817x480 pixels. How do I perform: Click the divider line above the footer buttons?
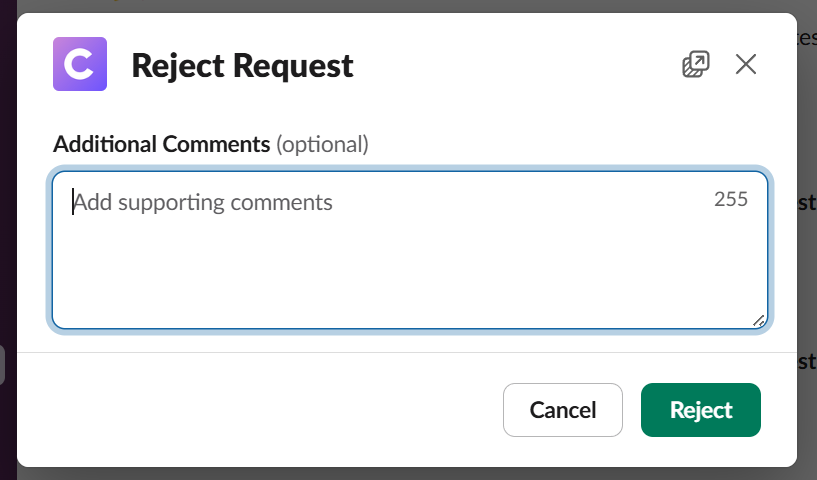(400, 352)
